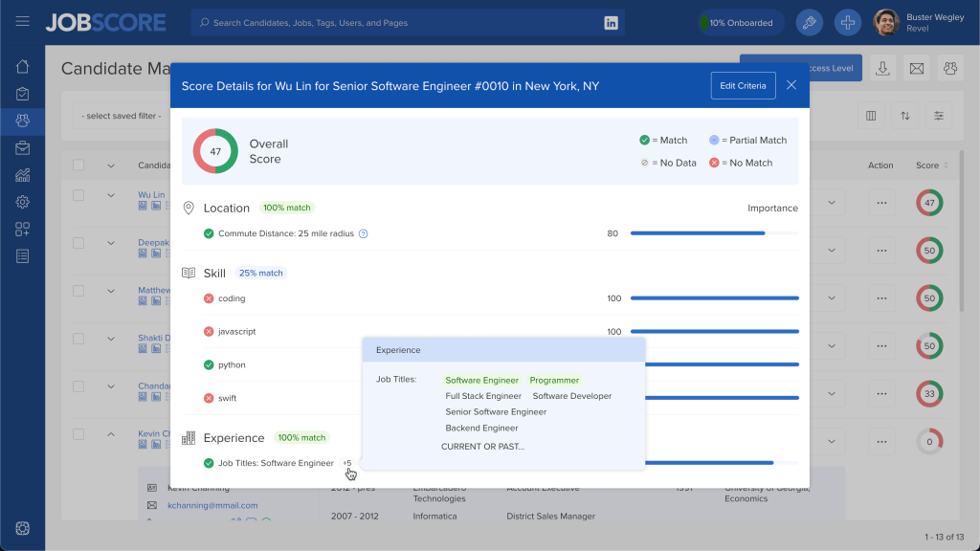980x551 pixels.
Task: Expand the chevron next to Wu Lin
Action: [x=111, y=195]
